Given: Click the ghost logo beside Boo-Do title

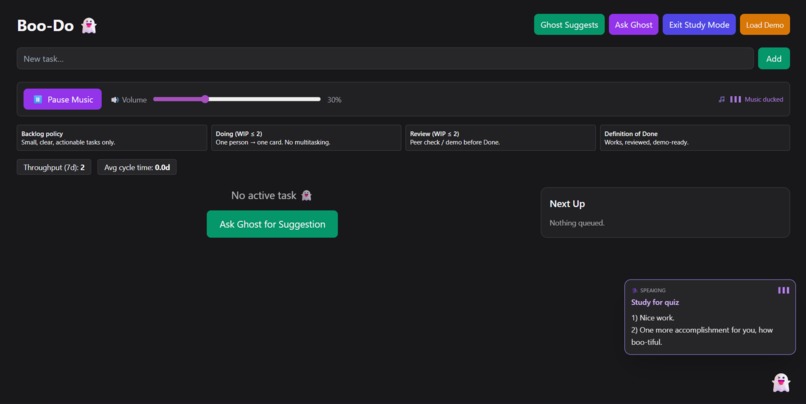Looking at the screenshot, I should (x=89, y=25).
